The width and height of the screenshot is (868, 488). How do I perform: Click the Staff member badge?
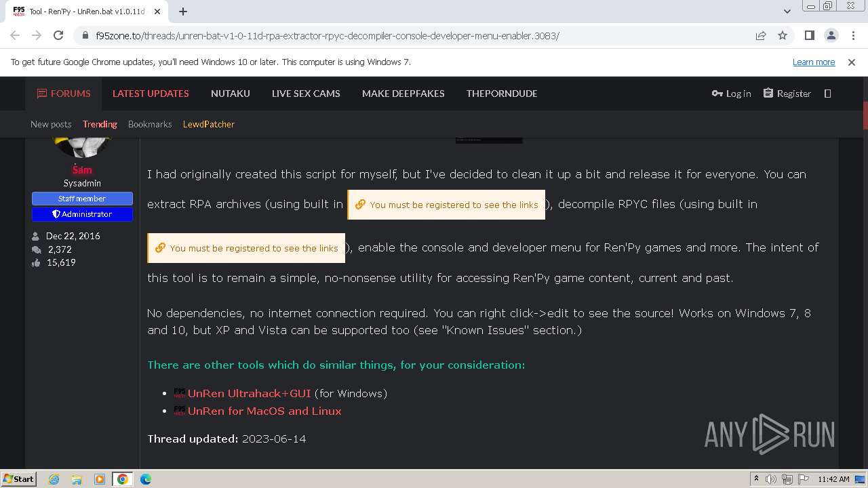[82, 199]
